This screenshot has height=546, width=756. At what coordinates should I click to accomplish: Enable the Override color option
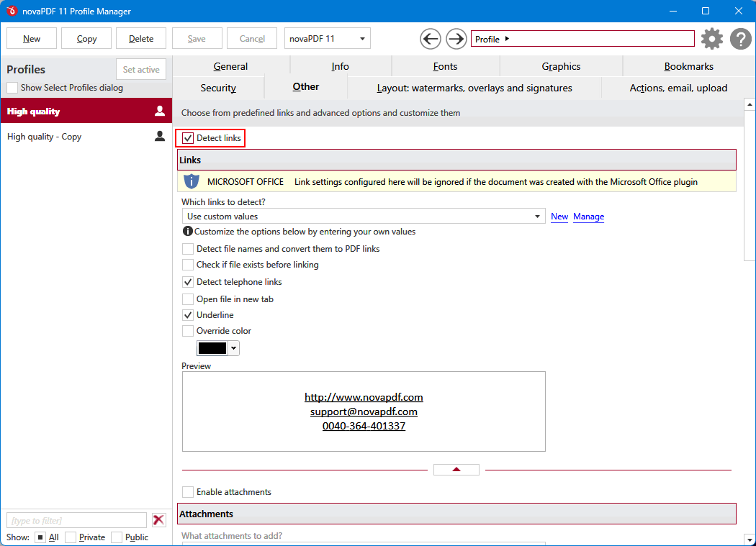pos(188,331)
